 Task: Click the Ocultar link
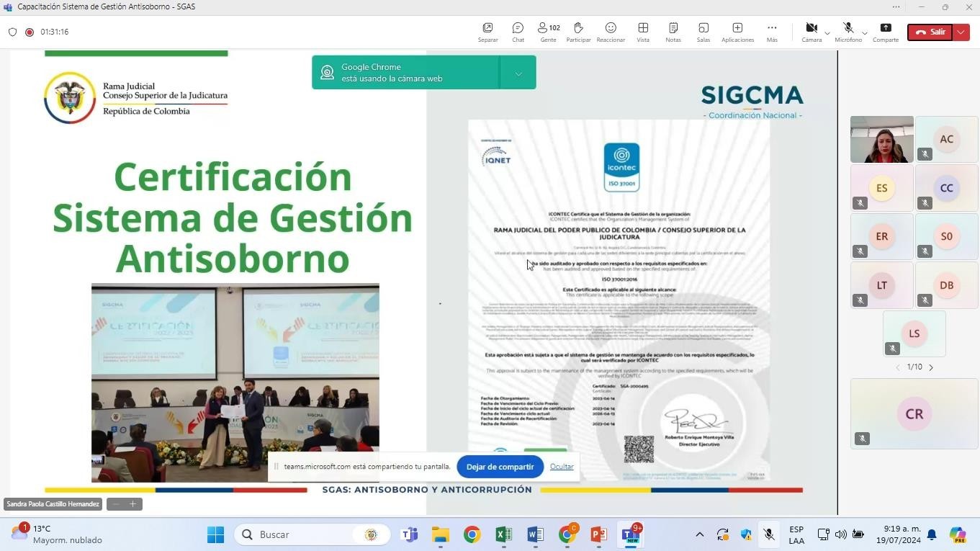click(562, 467)
